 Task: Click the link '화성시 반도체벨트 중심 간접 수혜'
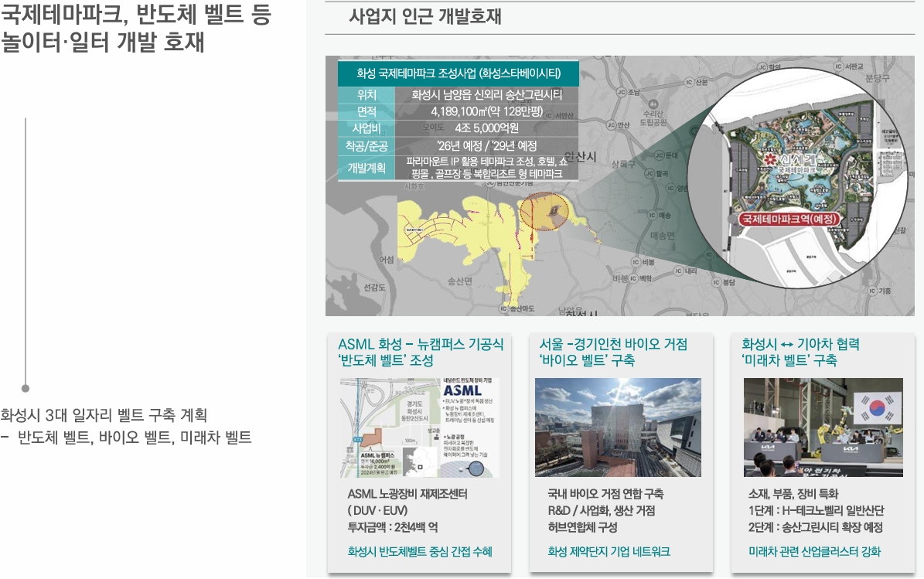click(x=420, y=551)
